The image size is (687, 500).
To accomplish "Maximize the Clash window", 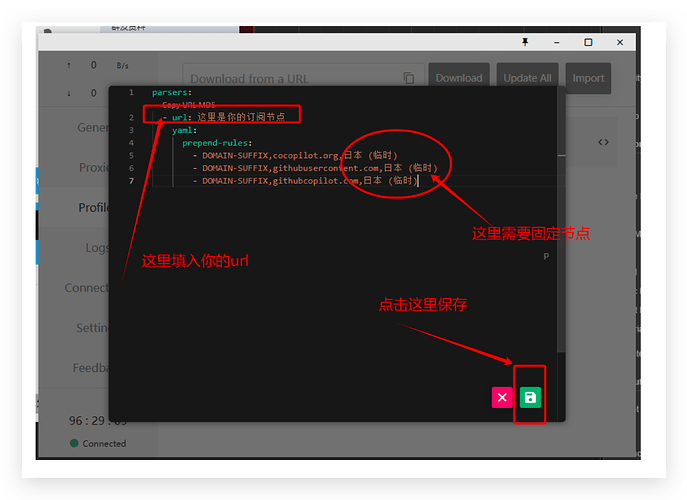I will pos(588,42).
